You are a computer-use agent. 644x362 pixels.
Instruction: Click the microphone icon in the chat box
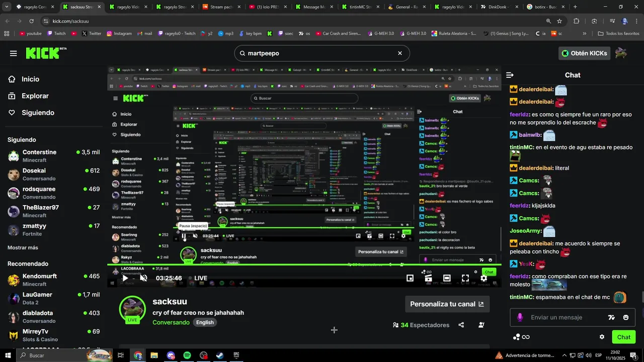(520, 317)
